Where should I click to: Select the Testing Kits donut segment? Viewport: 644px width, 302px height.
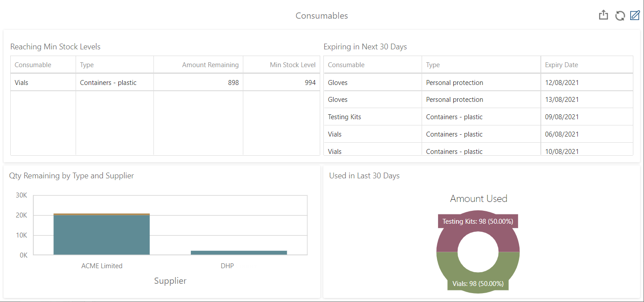(445, 240)
